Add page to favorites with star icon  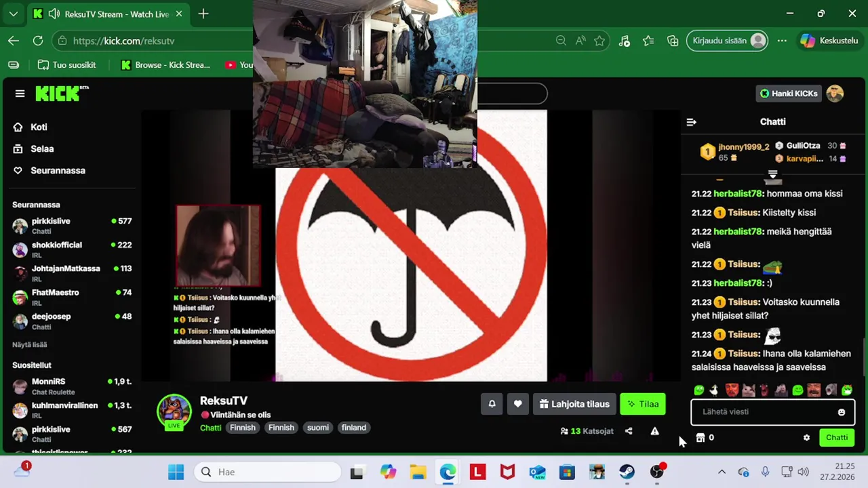599,41
